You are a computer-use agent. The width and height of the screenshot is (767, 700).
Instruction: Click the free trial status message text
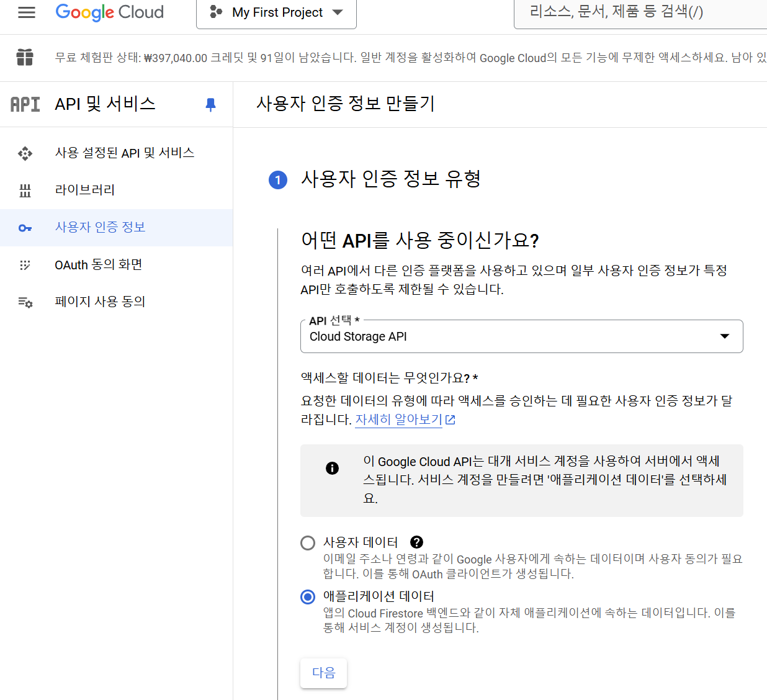coord(411,58)
